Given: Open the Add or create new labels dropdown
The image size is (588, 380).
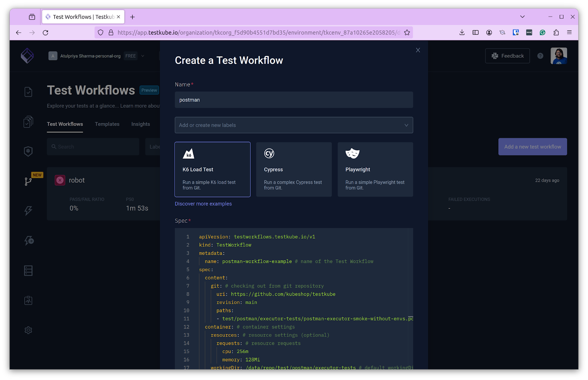Looking at the screenshot, I should 294,125.
